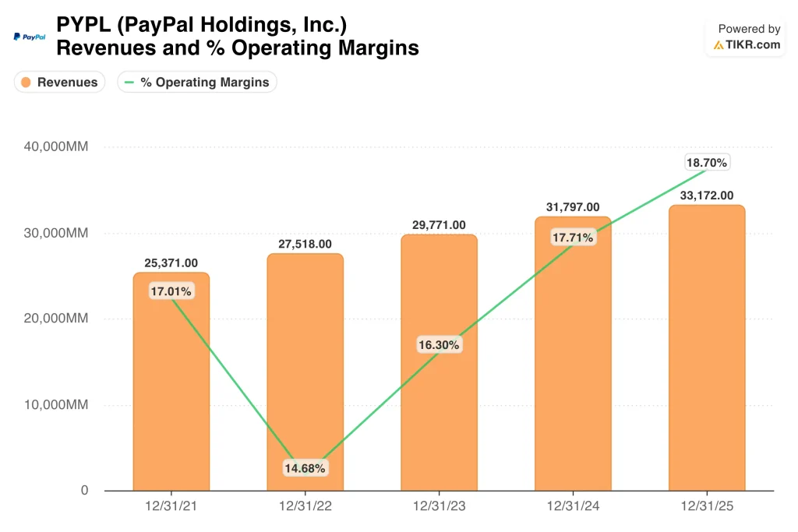798x532 pixels.
Task: Click the orange Revenues legend dot
Action: coord(26,83)
